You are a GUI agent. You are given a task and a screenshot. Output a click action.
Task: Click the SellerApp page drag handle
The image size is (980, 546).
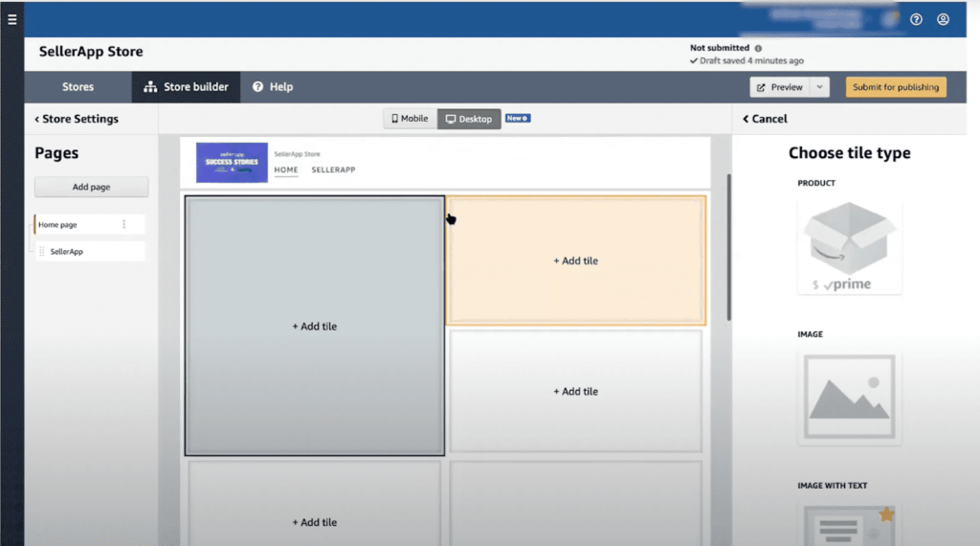(x=42, y=252)
